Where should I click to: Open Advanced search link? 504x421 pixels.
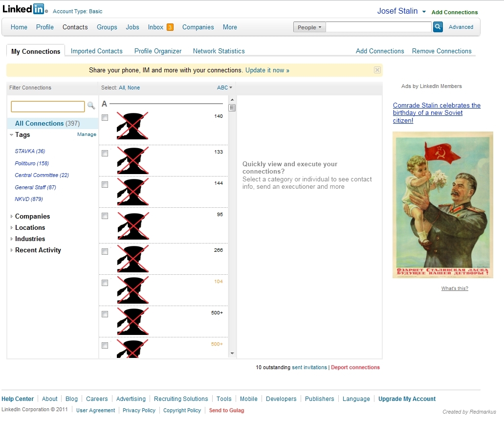pos(461,27)
